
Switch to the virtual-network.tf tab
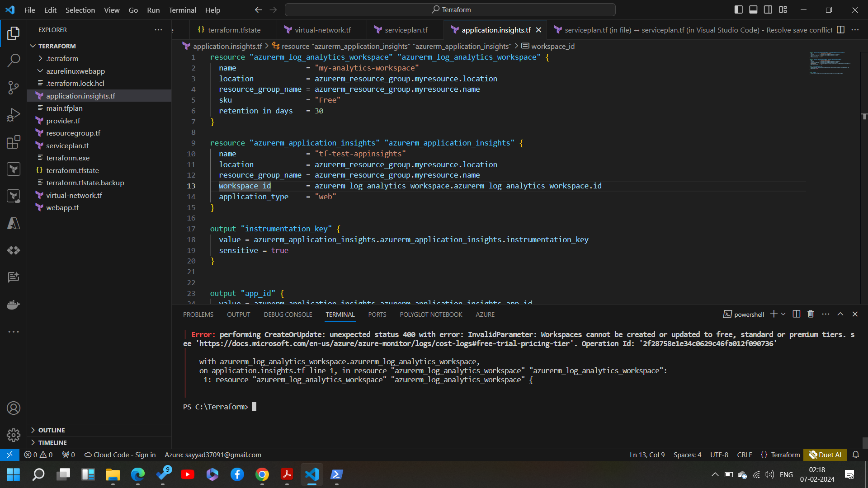322,30
